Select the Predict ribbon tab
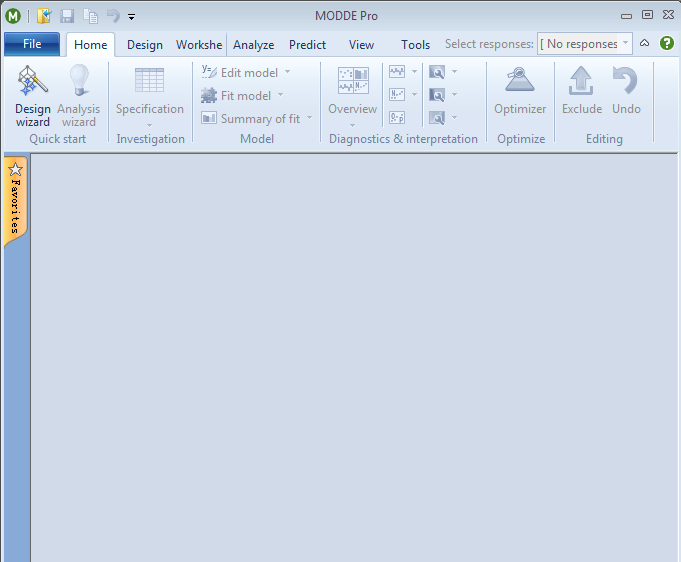The height and width of the screenshot is (562, 681). pos(307,45)
